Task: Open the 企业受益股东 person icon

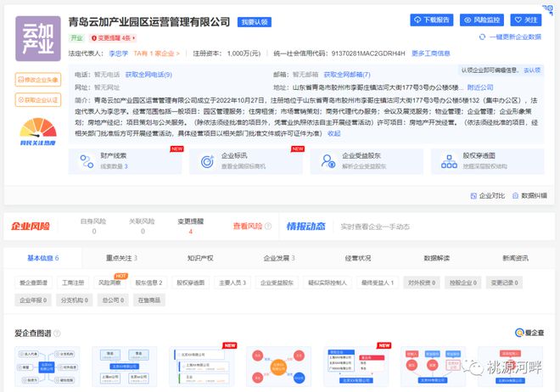Action: pyautogui.click(x=328, y=161)
